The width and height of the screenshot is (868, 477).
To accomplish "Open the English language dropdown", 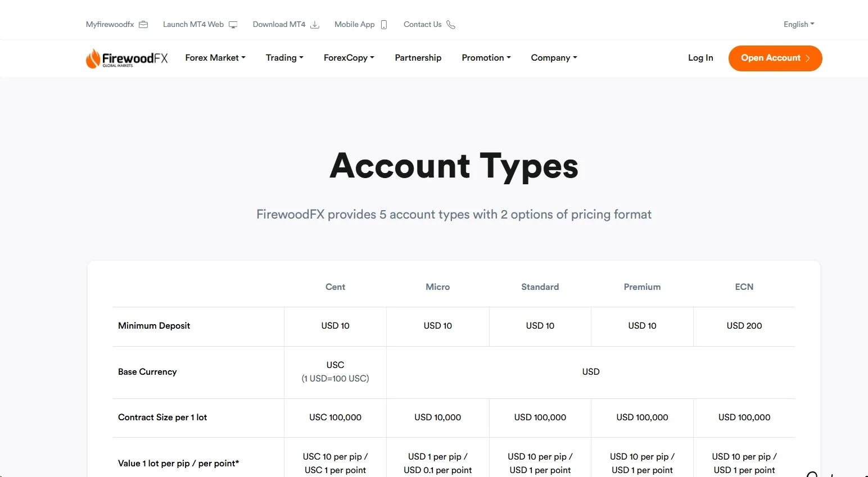I will 799,24.
